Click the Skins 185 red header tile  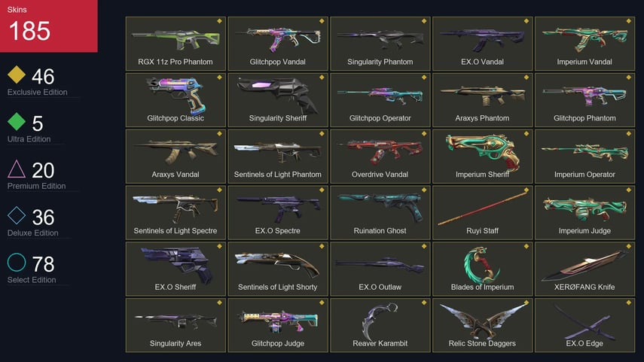49,26
